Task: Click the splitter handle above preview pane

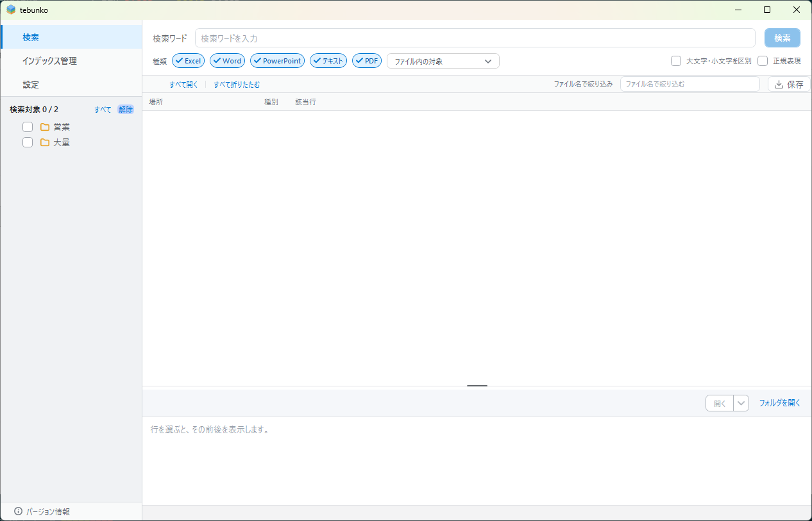Action: pyautogui.click(x=477, y=386)
